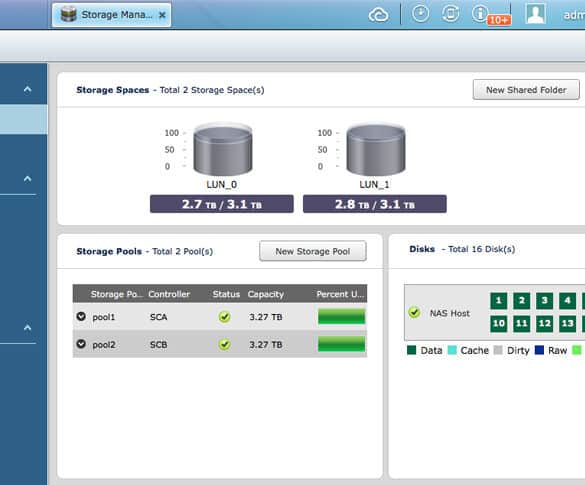Screen dimensions: 585x485
Task: Click the Storage Manager disk stack icon
Action: [68, 15]
